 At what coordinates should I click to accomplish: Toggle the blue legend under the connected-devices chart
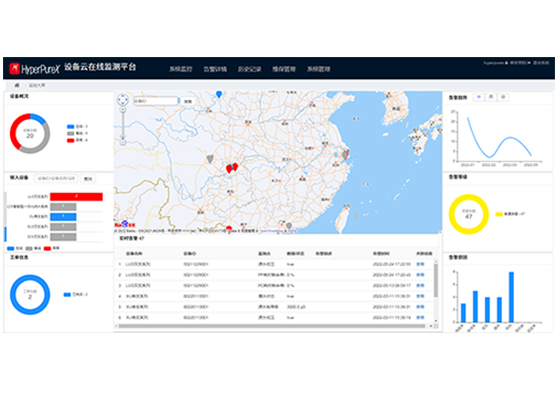(15, 248)
